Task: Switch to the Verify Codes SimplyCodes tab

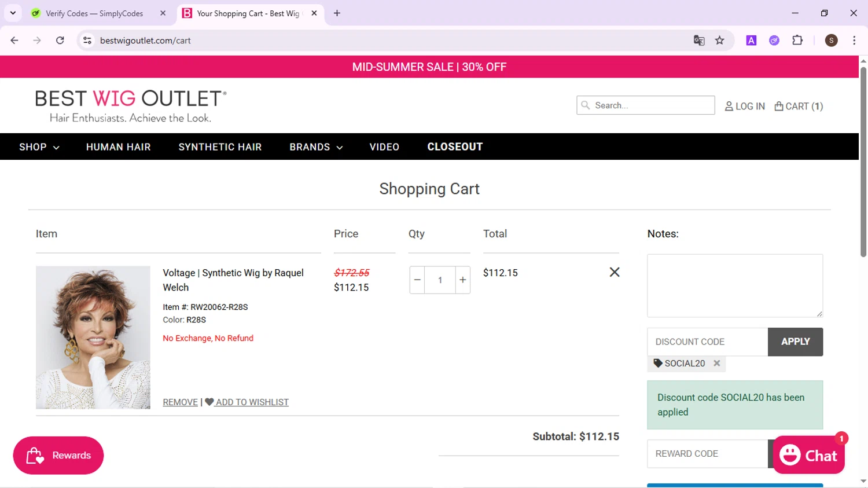Action: pos(94,13)
